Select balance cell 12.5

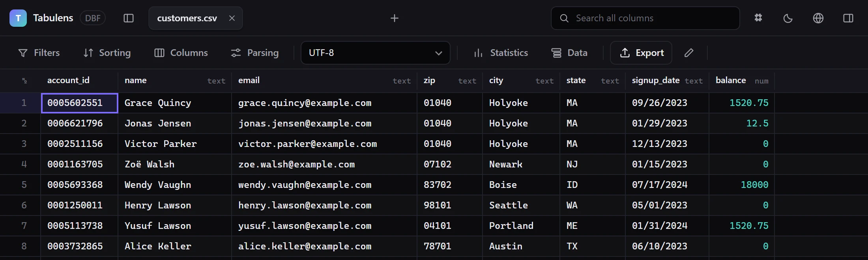tap(742, 124)
